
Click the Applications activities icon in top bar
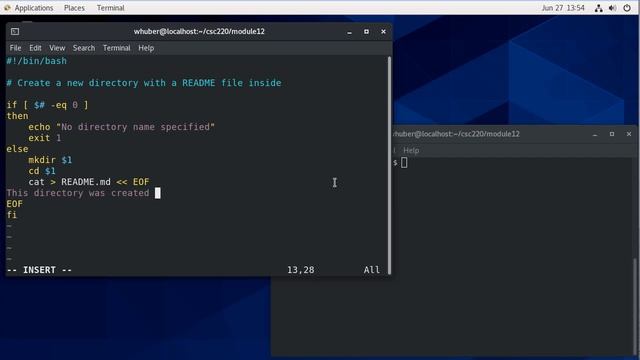(x=7, y=8)
